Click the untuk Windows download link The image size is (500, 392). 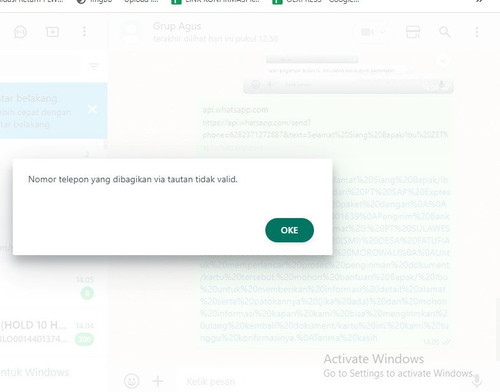point(35,372)
